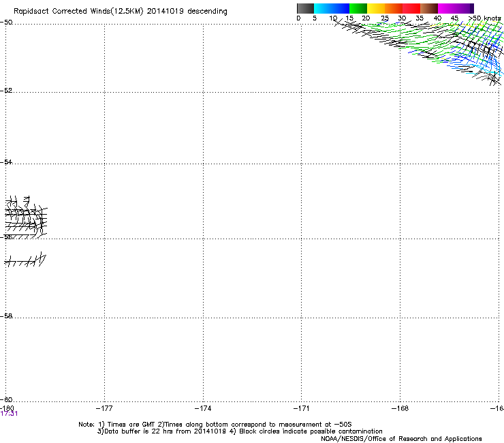The image size is (504, 443).
Task: Click the "5" label under the color bar
Action: pyautogui.click(x=315, y=18)
